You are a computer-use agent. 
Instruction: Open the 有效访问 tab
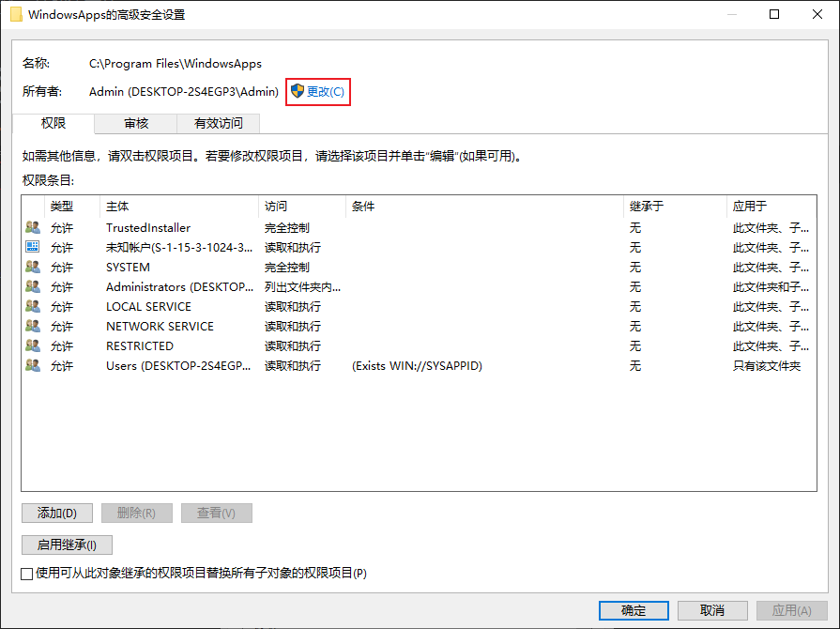(x=219, y=124)
